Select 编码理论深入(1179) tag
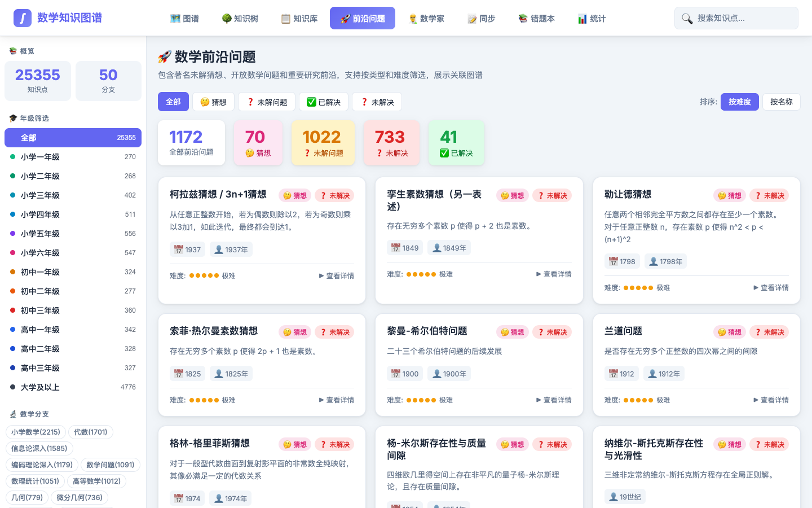Screen dimensions: 812x508 tap(42, 465)
